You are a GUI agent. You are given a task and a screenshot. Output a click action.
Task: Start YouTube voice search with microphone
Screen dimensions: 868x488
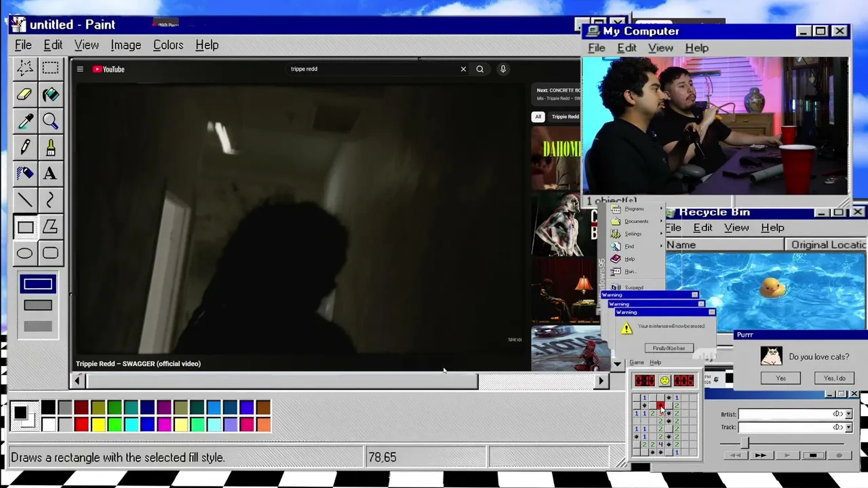[503, 69]
